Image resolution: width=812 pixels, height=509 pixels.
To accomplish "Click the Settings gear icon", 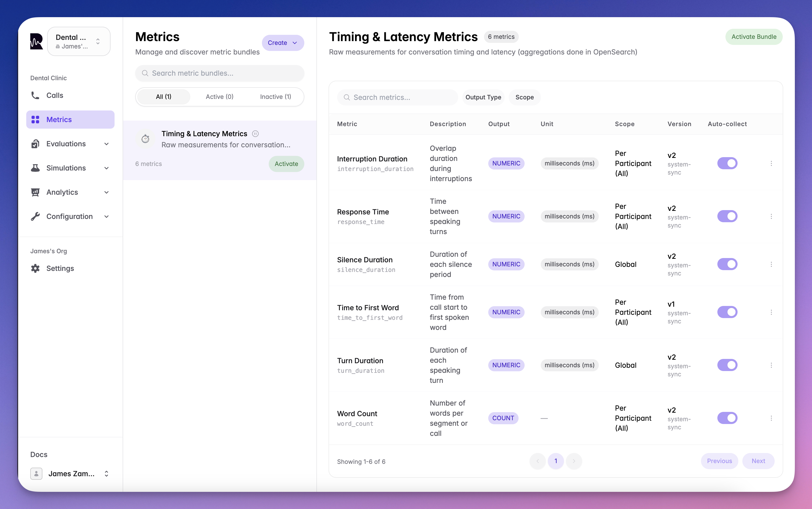I will (35, 268).
